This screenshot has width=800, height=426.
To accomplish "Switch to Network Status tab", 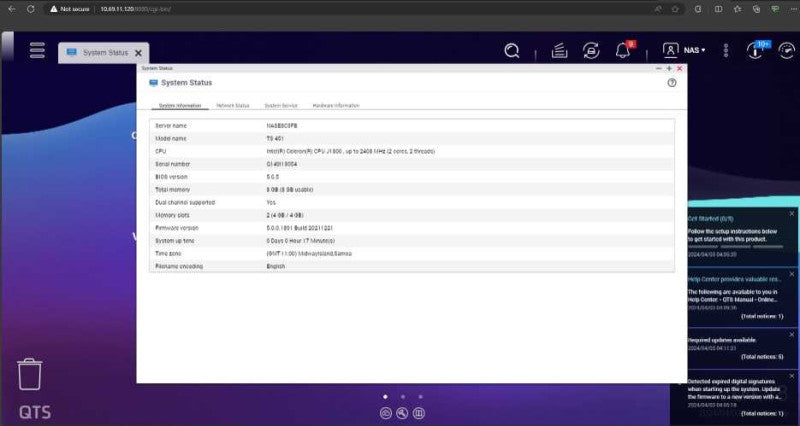I will [233, 106].
